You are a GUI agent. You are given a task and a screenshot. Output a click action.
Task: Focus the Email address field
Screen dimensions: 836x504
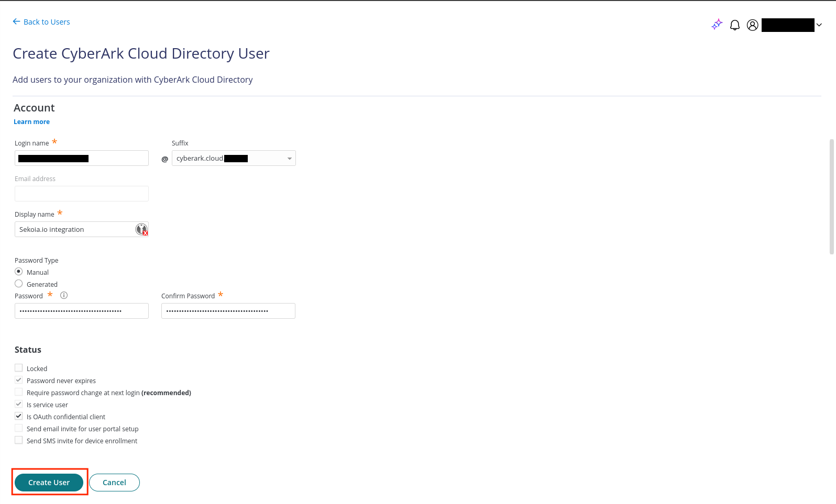tap(82, 194)
